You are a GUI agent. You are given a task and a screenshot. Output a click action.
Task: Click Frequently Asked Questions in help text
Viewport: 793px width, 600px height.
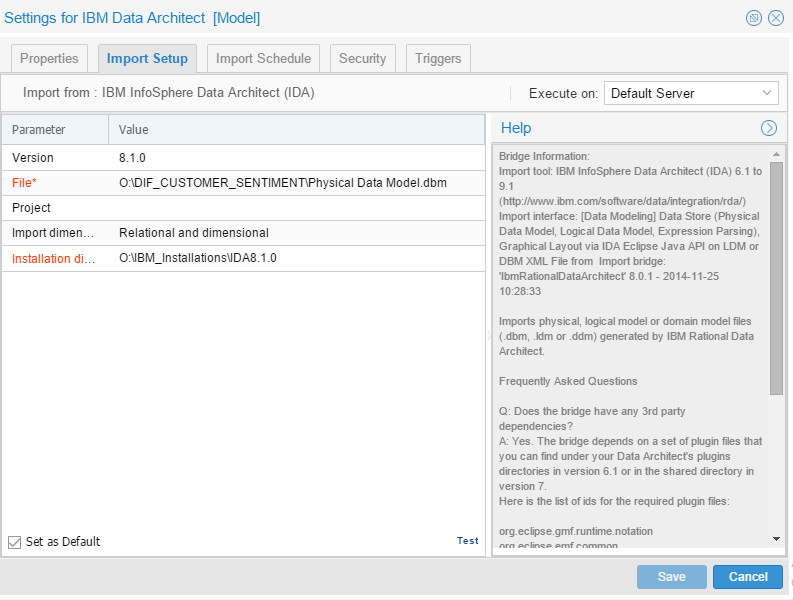tap(568, 381)
